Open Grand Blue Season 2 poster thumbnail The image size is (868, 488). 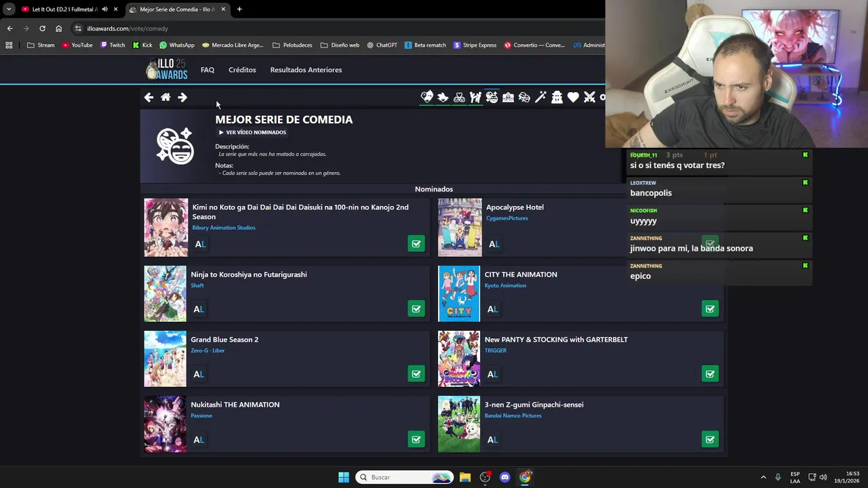pos(165,359)
